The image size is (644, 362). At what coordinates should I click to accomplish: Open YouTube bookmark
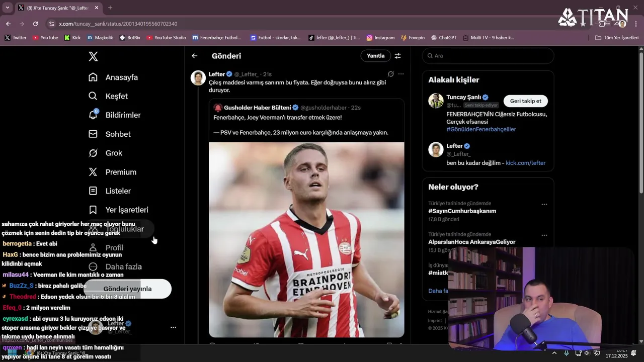tap(45, 38)
